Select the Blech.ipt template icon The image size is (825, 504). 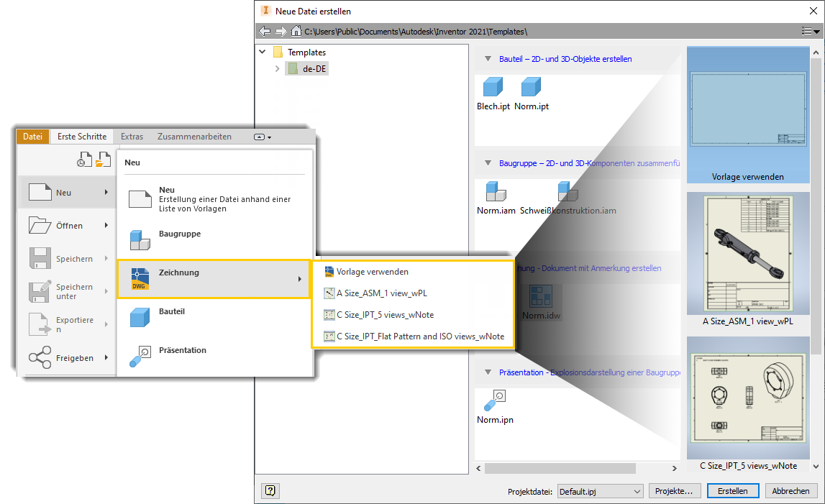click(493, 87)
